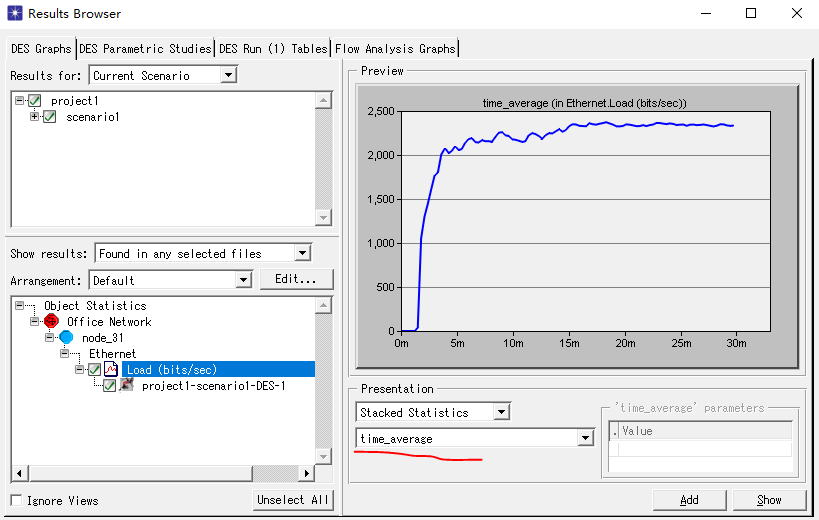The width and height of the screenshot is (819, 520).
Task: Click the Edit... arrangement button
Action: (296, 279)
